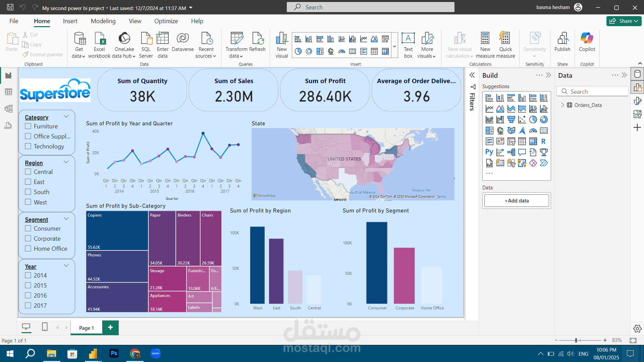Click zoom-out minus on status bar
The width and height of the screenshot is (644, 362).
click(556, 340)
